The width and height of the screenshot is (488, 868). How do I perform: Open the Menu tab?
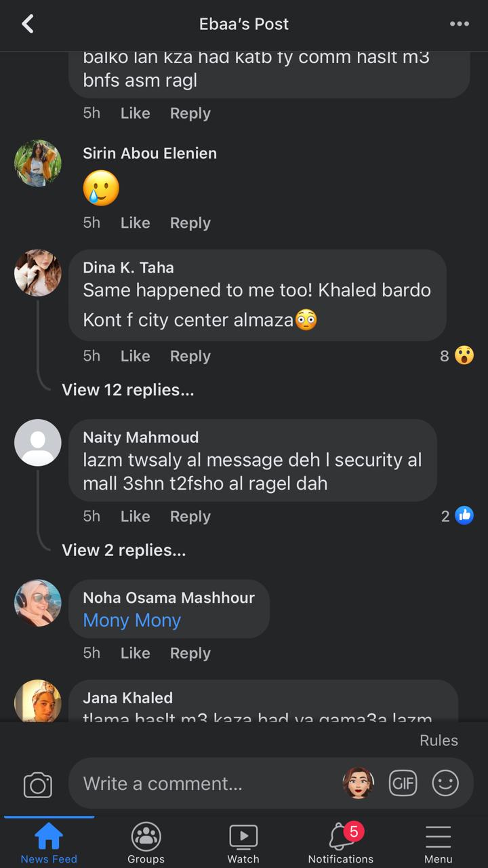point(438,844)
